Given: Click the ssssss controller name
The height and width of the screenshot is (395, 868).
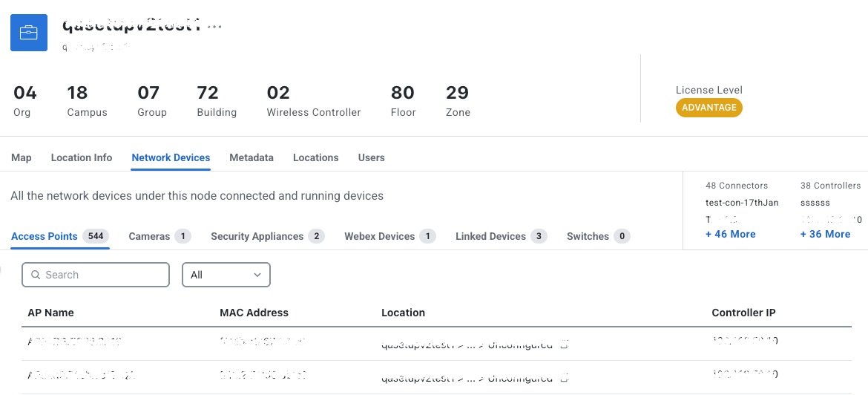Looking at the screenshot, I should [x=815, y=203].
